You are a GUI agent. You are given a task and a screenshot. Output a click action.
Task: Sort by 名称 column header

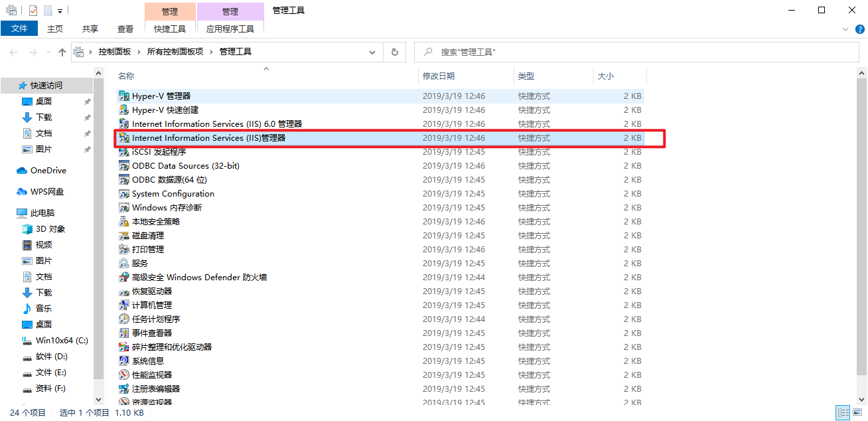(x=267, y=76)
